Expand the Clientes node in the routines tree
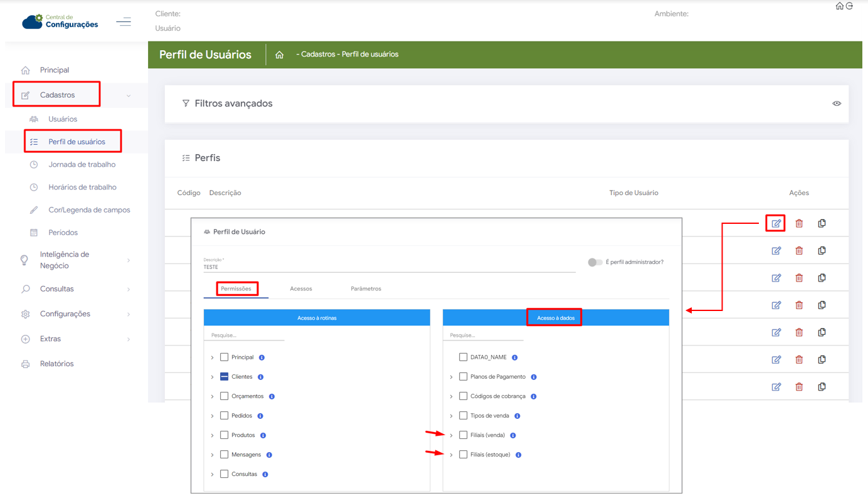 pyautogui.click(x=212, y=377)
